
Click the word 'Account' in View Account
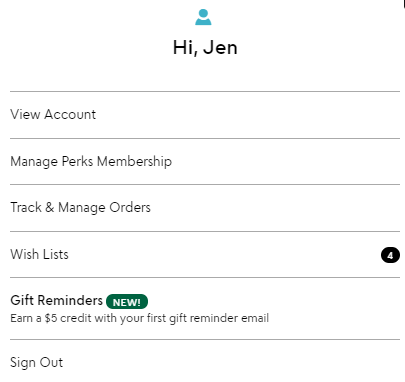click(x=70, y=114)
